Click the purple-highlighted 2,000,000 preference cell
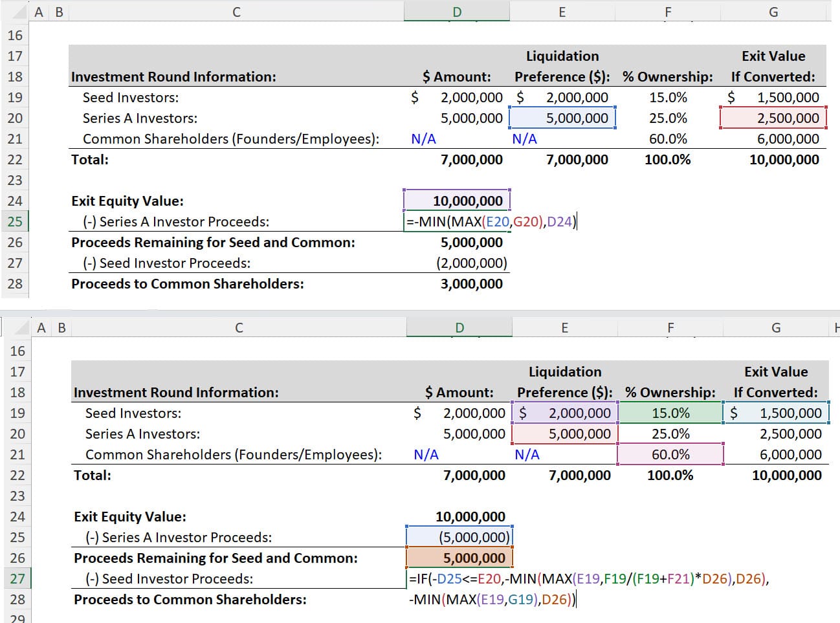Image resolution: width=840 pixels, height=623 pixels. click(x=564, y=413)
